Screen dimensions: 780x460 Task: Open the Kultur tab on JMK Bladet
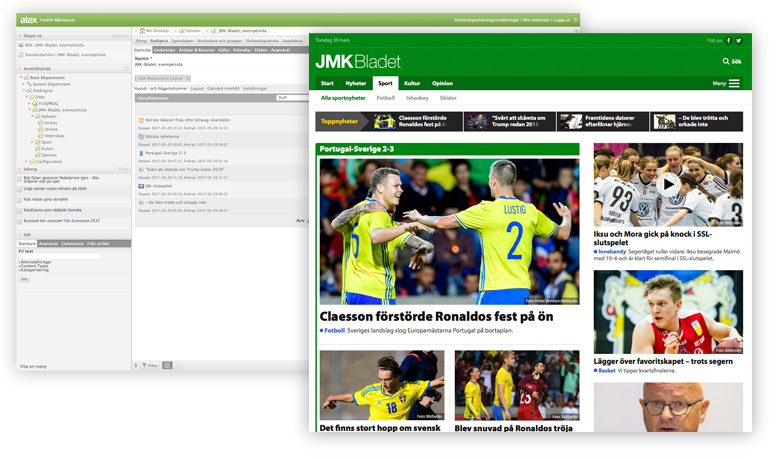point(412,84)
